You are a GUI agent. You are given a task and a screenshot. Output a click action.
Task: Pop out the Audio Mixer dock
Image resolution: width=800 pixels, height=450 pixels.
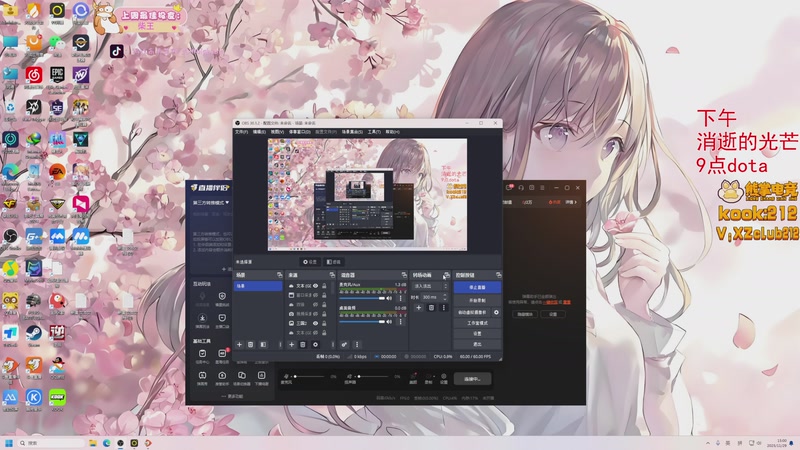(404, 275)
